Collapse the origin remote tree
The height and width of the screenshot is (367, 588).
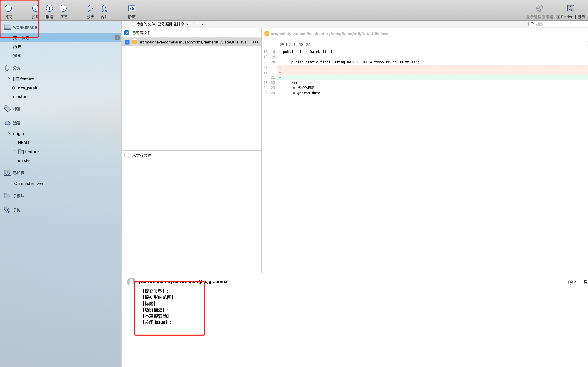click(9, 133)
